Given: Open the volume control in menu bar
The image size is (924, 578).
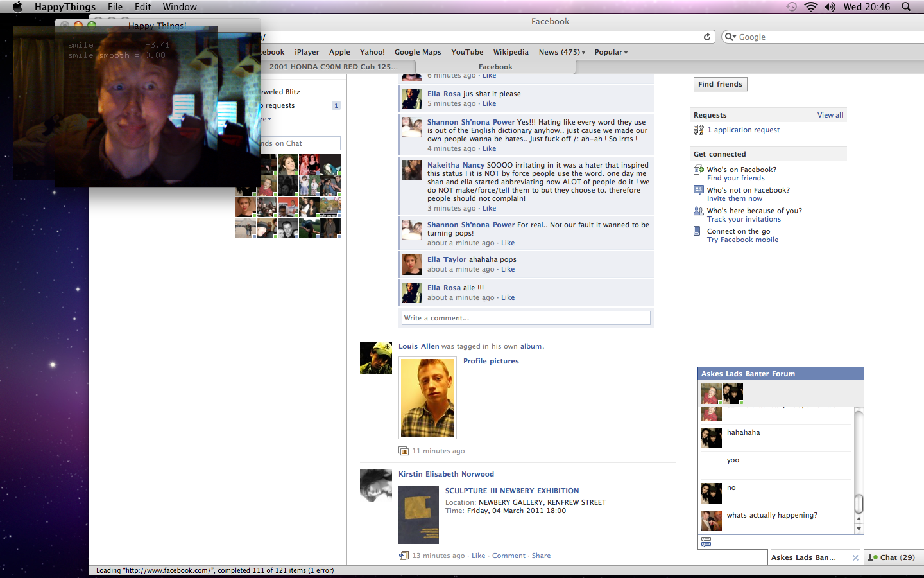Looking at the screenshot, I should coord(830,6).
